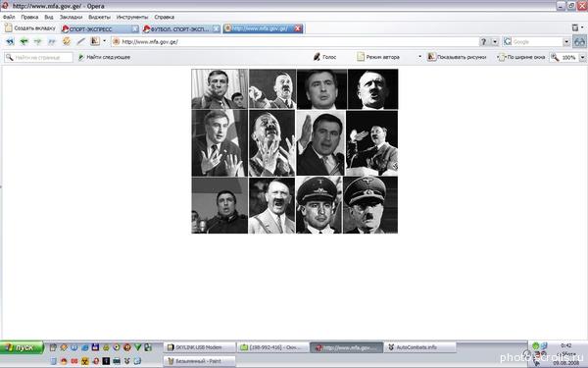Click the green checkmark quick launch icon
Screen dimensions: 588x368
pyautogui.click(x=137, y=347)
